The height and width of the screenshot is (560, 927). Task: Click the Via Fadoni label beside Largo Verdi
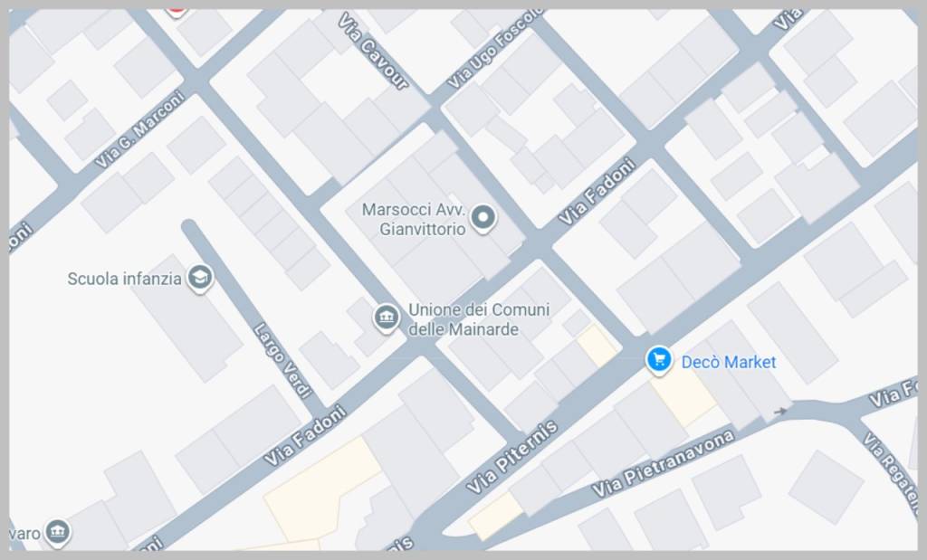pos(304,435)
